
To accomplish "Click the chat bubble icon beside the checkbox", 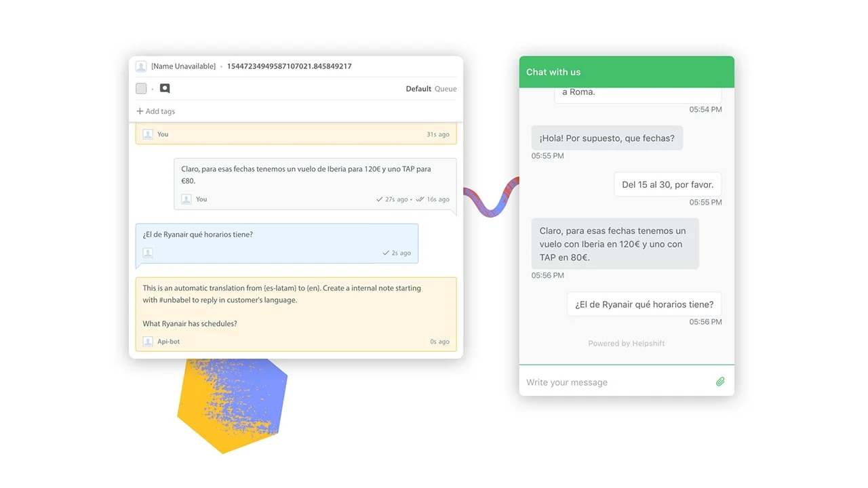I will (165, 88).
